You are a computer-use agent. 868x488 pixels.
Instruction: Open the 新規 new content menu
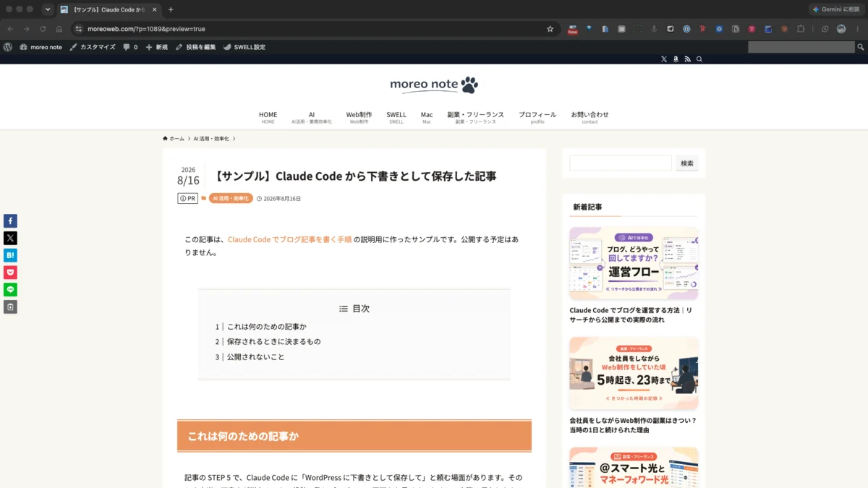[156, 47]
